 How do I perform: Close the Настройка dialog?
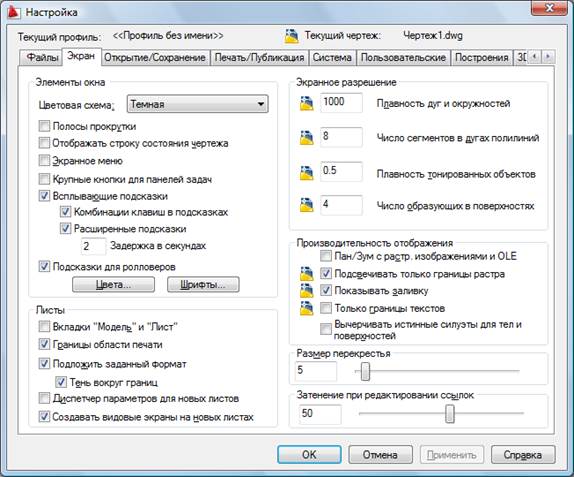pos(549,8)
